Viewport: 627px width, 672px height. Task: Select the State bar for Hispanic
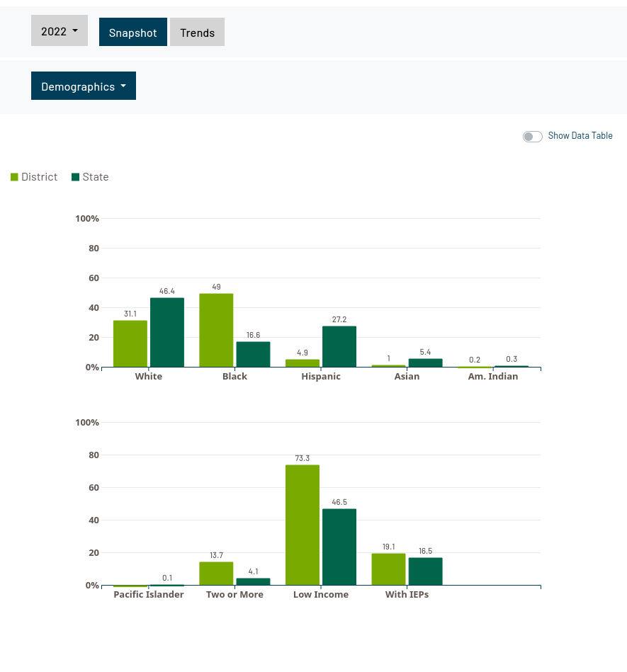coord(339,347)
